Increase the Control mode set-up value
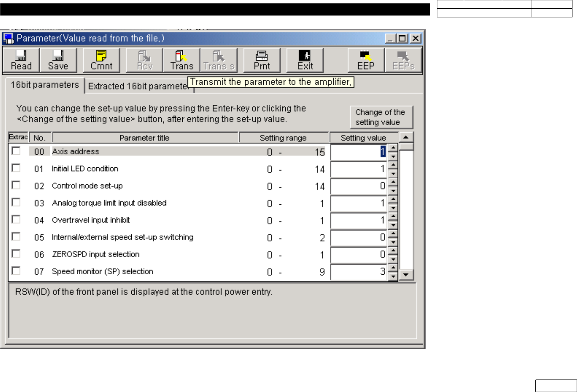The image size is (577, 392). 393,182
